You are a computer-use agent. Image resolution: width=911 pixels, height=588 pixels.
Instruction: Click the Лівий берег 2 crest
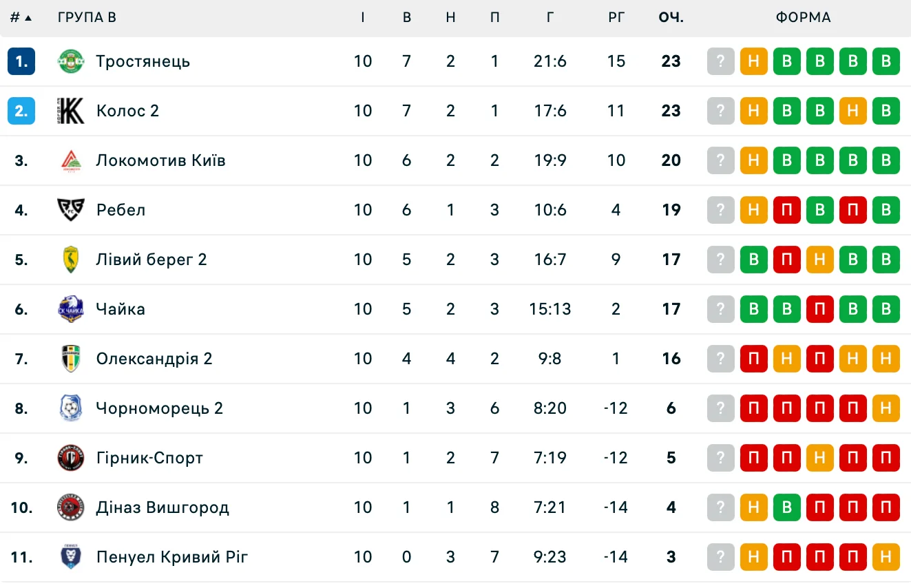tap(71, 260)
